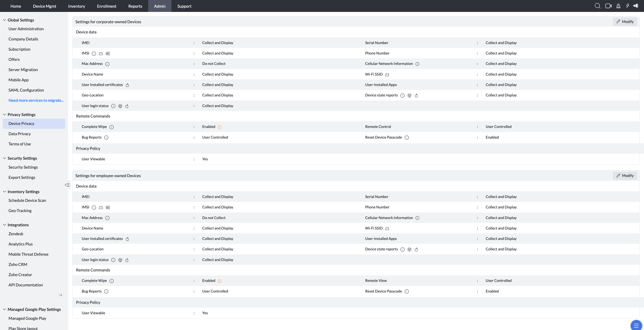The height and width of the screenshot is (330, 644).
Task: Info icon beside employee-owned Reset Device Passcode
Action: (407, 291)
